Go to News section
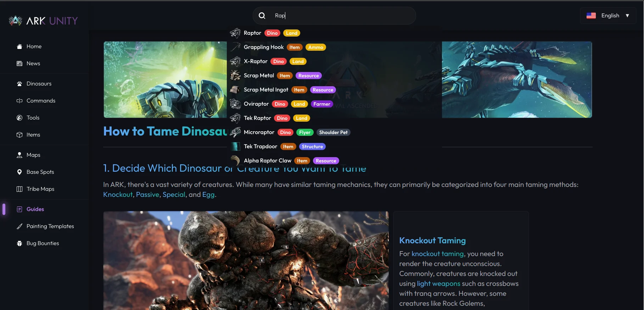This screenshot has height=310, width=644. click(x=33, y=63)
